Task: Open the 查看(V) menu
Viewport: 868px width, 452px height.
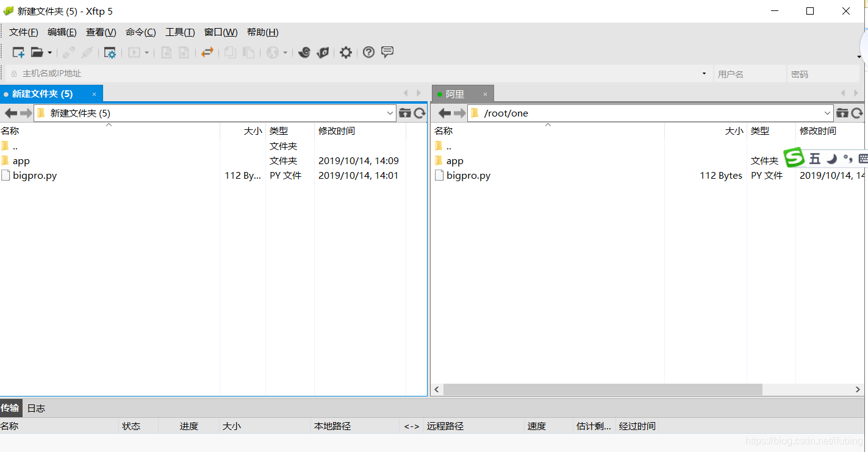Action: click(101, 32)
